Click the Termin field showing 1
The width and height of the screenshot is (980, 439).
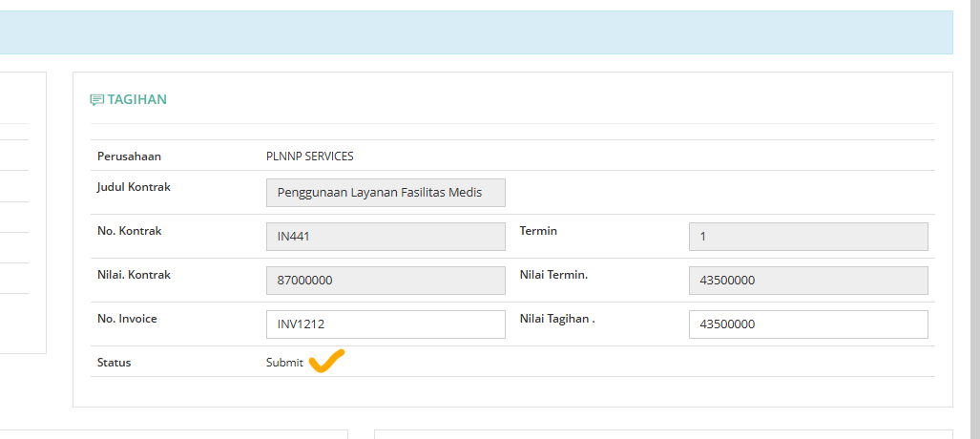tap(807, 237)
